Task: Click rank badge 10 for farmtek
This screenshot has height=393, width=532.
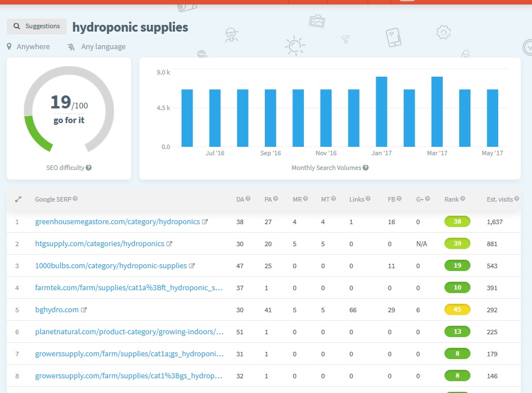Action: 457,287
